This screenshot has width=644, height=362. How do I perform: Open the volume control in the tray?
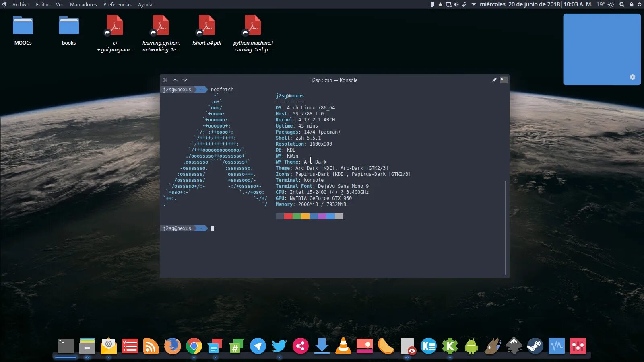(x=456, y=4)
